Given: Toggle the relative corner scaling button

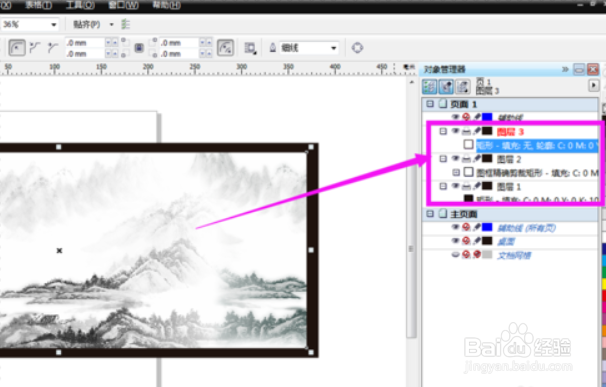Looking at the screenshot, I should coord(225,48).
